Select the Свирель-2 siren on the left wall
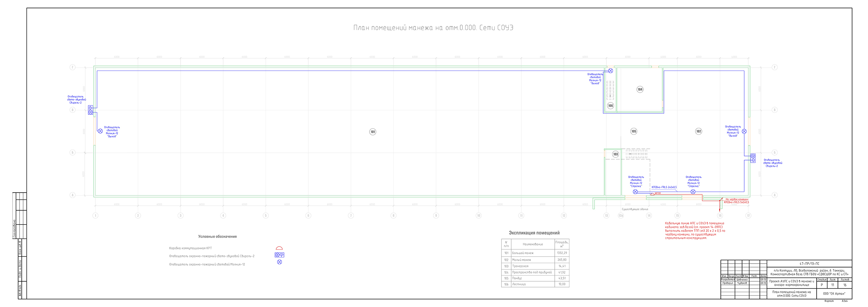This screenshot has width=868, height=307. [x=90, y=110]
